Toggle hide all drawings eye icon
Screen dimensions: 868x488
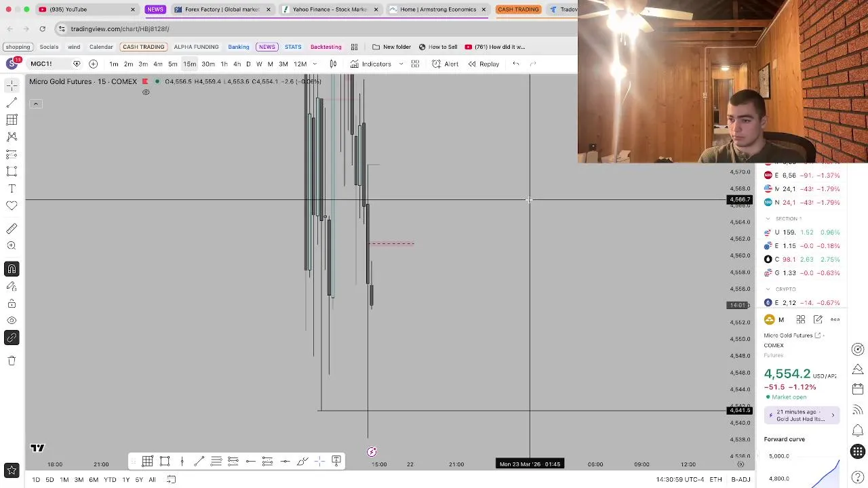click(12, 321)
